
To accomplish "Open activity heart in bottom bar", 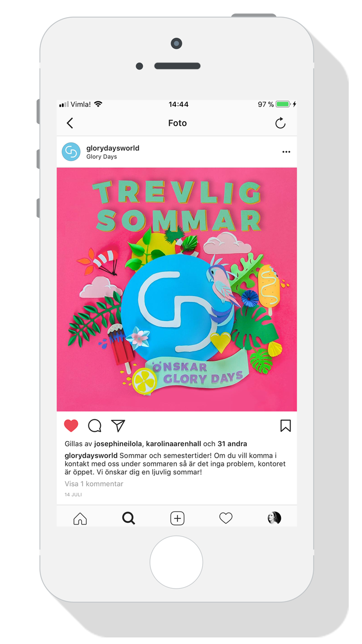I will coord(226,518).
